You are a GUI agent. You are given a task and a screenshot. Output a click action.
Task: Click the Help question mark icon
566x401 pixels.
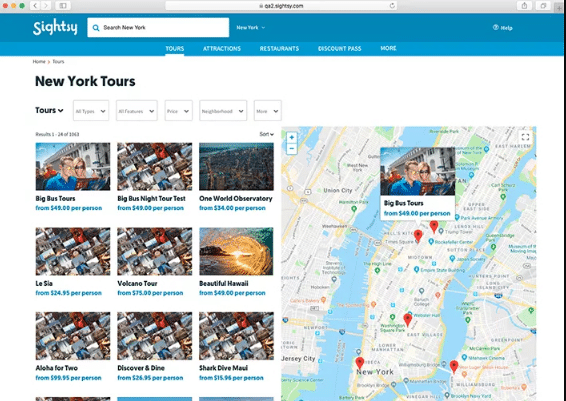496,27
